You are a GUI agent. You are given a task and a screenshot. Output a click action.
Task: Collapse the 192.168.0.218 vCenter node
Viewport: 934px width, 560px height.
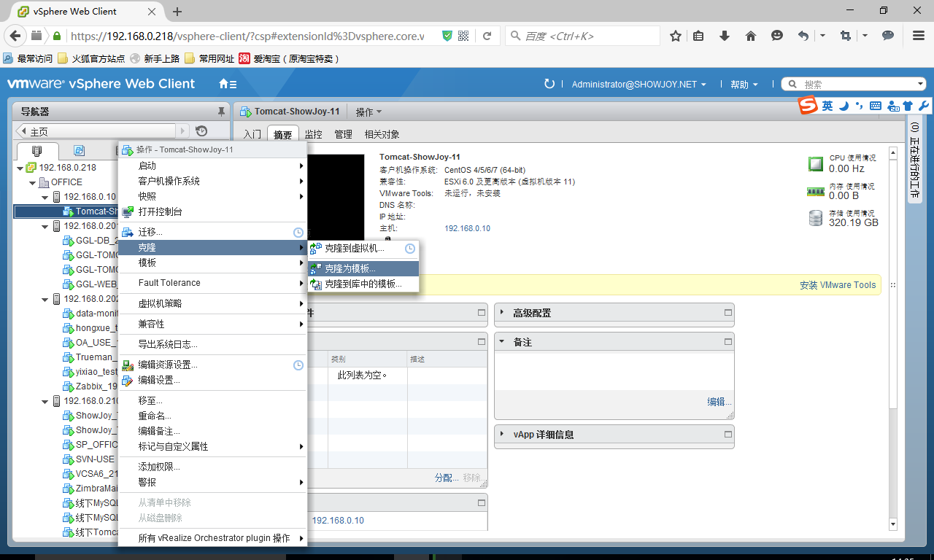(20, 168)
